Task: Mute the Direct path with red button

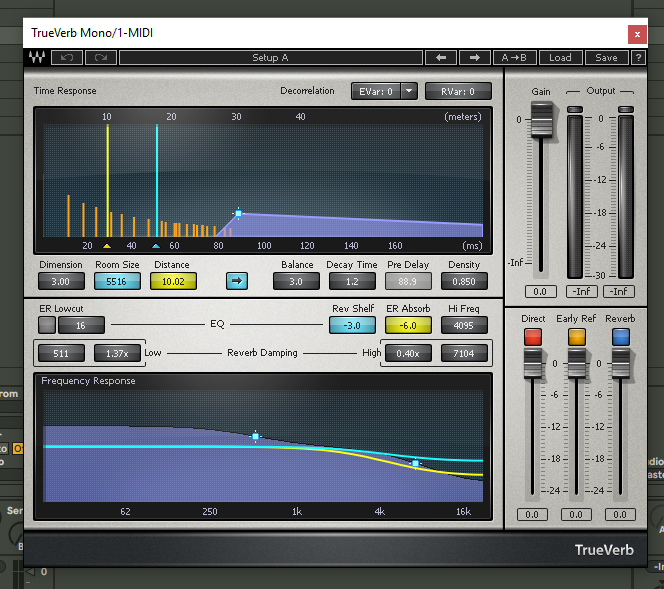Action: [533, 337]
